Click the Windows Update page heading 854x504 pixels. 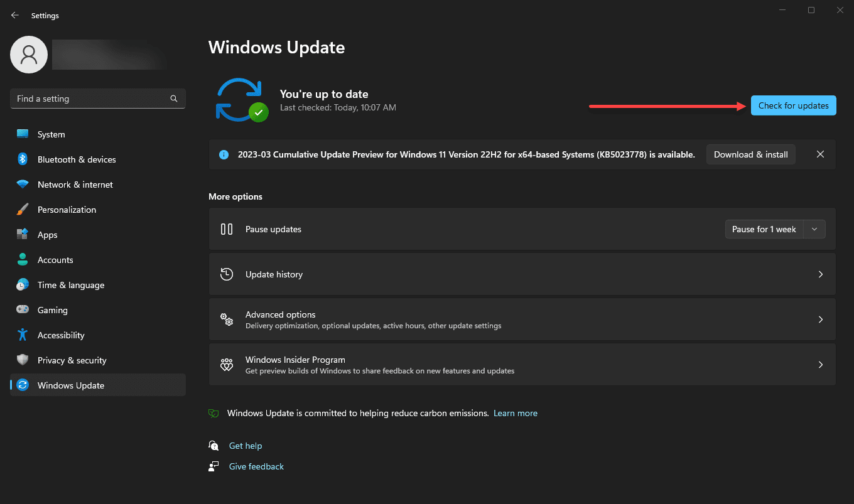(x=276, y=47)
